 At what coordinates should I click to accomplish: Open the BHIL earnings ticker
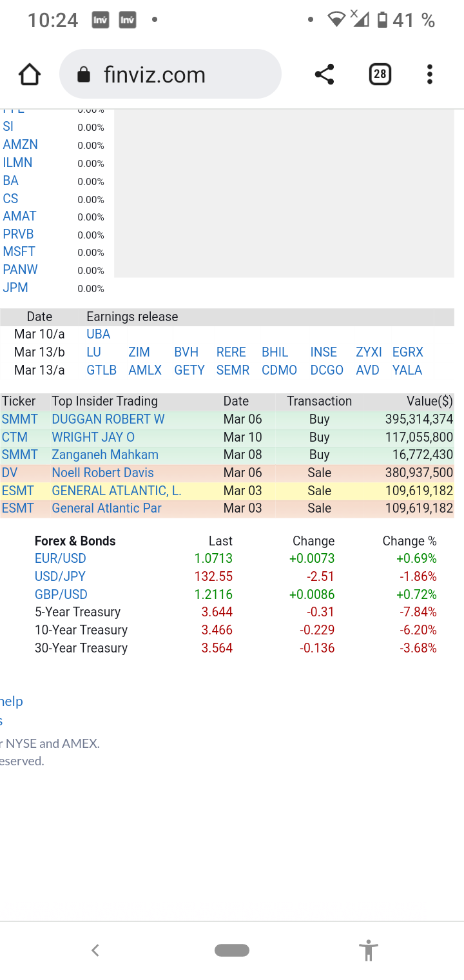(x=275, y=353)
